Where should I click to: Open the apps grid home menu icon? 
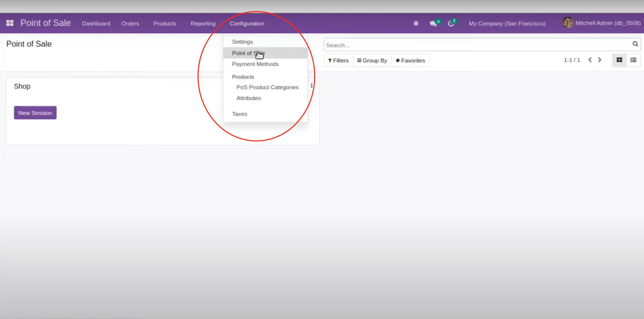[10, 23]
